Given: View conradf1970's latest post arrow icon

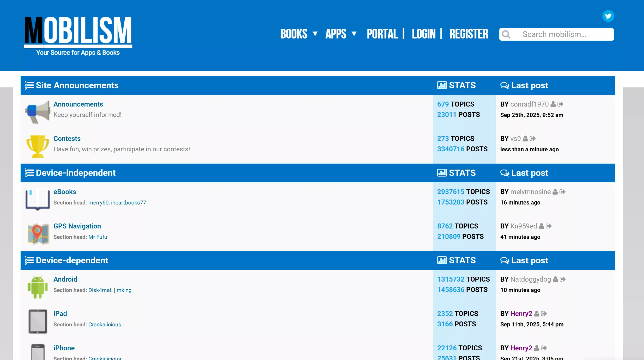Looking at the screenshot, I should 561,104.
